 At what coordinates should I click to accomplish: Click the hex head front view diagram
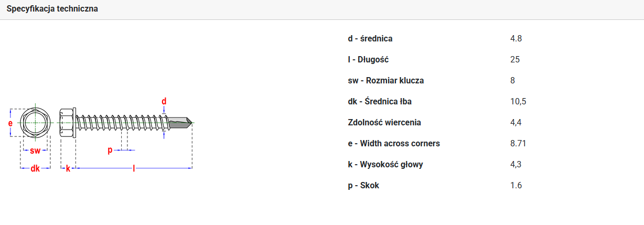coord(35,124)
